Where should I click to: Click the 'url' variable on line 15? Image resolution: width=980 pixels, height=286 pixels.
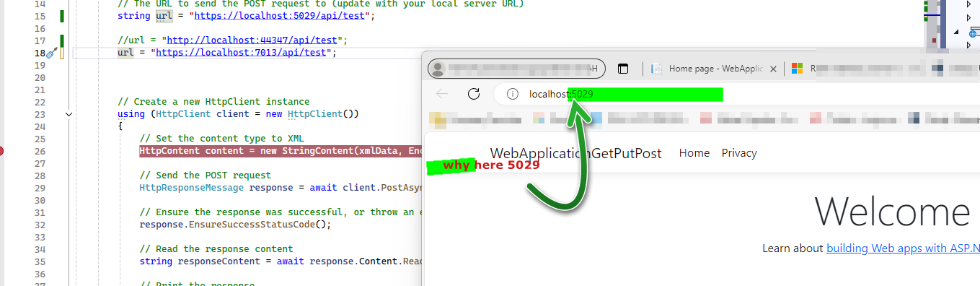pyautogui.click(x=164, y=15)
